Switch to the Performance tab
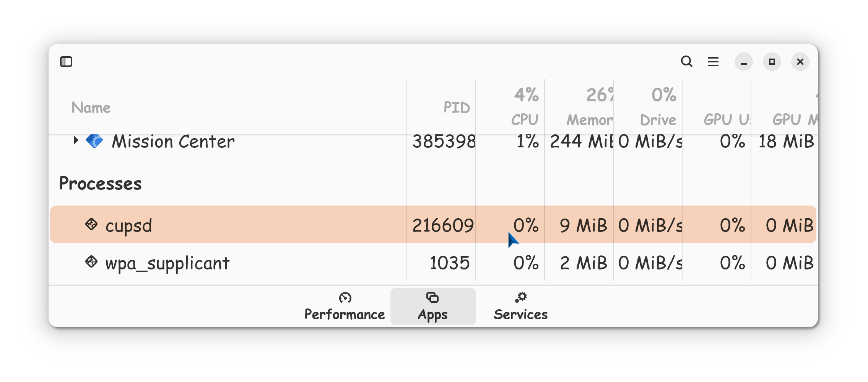The image size is (868, 382). [345, 307]
